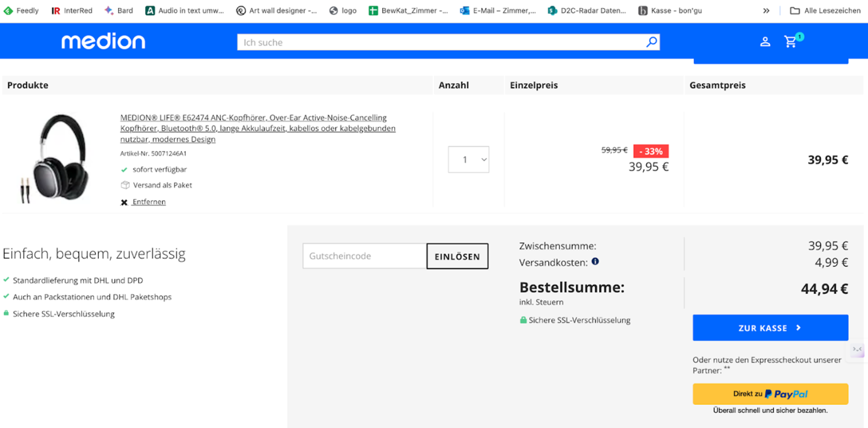Image resolution: width=868 pixels, height=428 pixels.
Task: Click the headphones product thumbnail
Action: pyautogui.click(x=55, y=158)
